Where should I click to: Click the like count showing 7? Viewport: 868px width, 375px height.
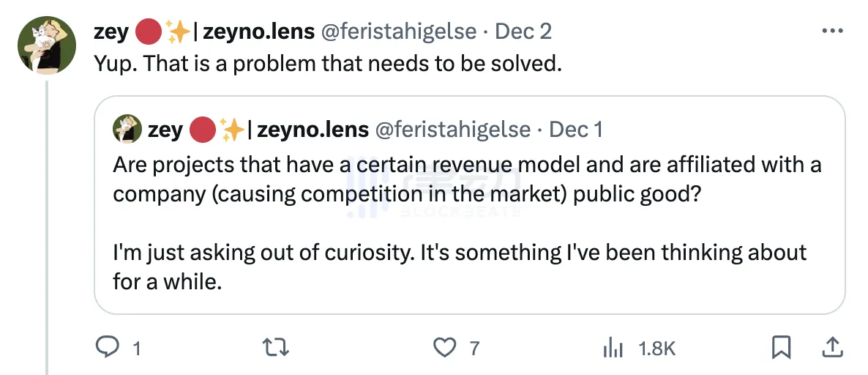[474, 349]
